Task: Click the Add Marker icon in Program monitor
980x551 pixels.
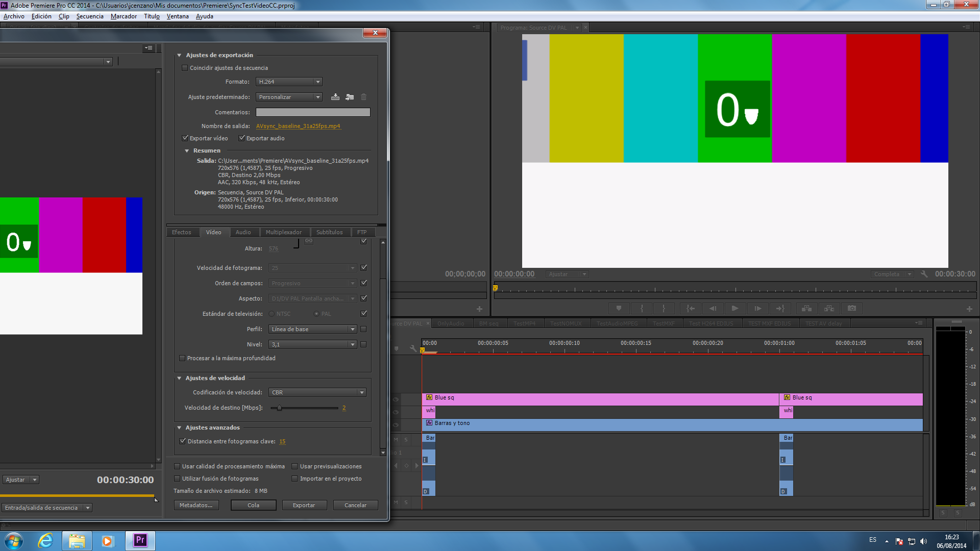Action: tap(619, 308)
